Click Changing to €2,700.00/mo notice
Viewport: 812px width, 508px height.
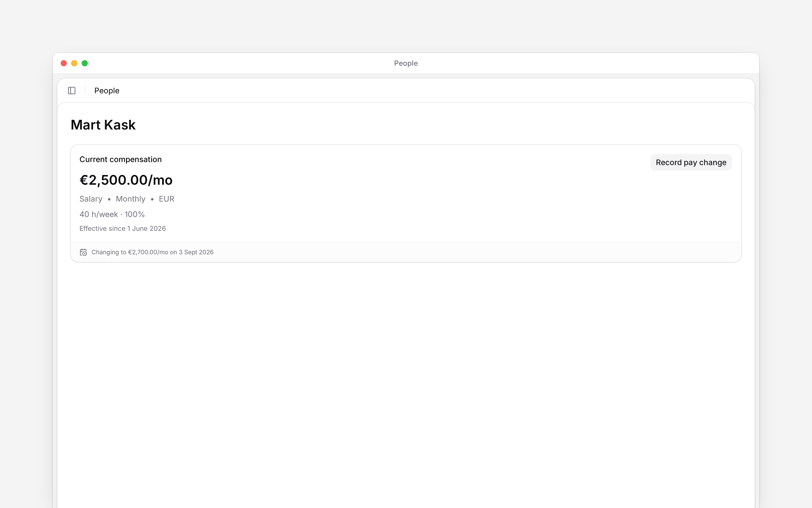tap(152, 252)
